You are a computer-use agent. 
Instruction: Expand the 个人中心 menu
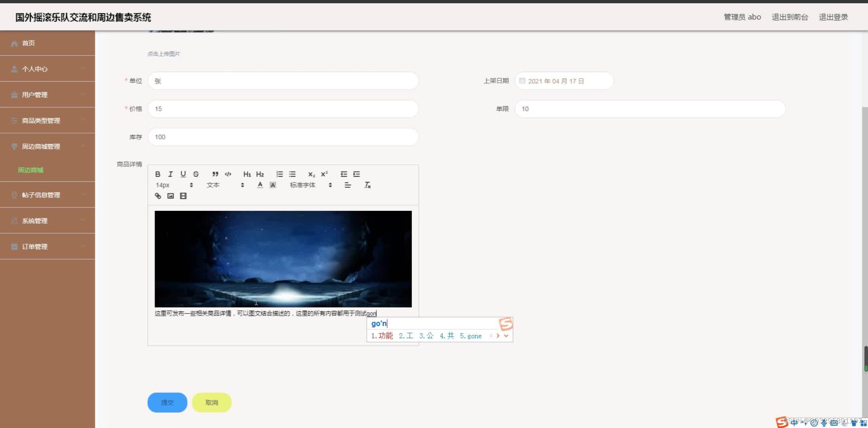tap(48, 69)
